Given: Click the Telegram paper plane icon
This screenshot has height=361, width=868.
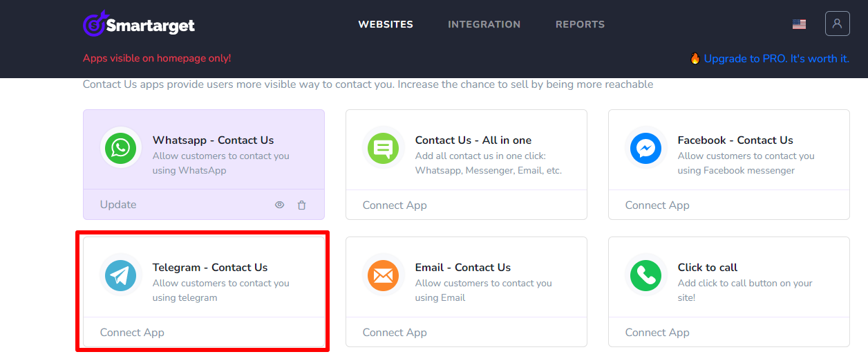Looking at the screenshot, I should coord(121,275).
